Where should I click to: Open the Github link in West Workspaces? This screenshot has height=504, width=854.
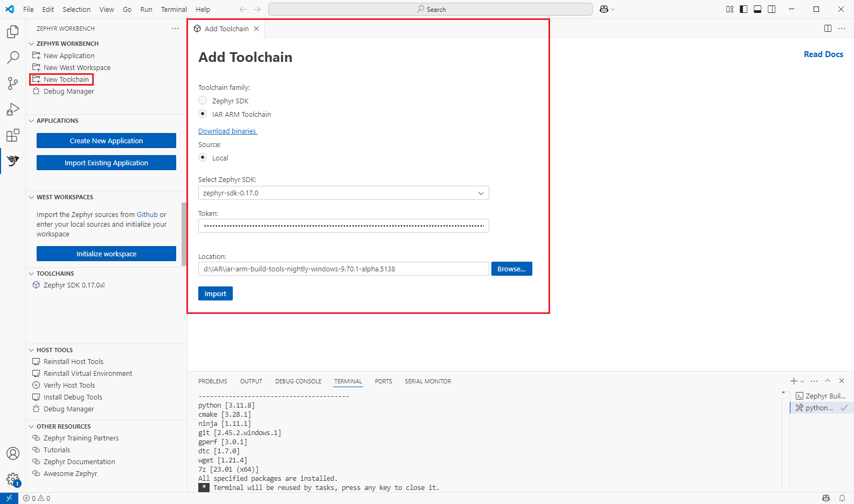pyautogui.click(x=147, y=214)
